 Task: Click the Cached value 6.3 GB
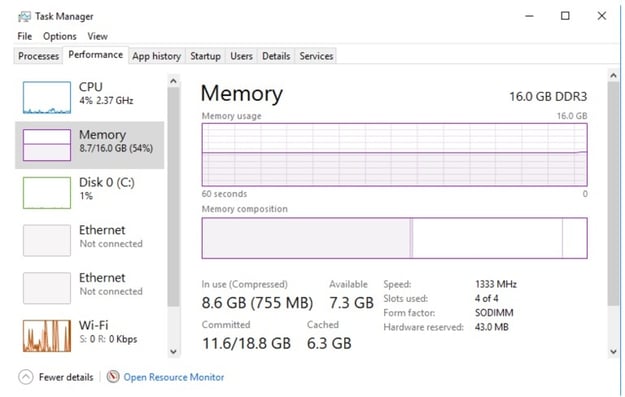[x=329, y=343]
